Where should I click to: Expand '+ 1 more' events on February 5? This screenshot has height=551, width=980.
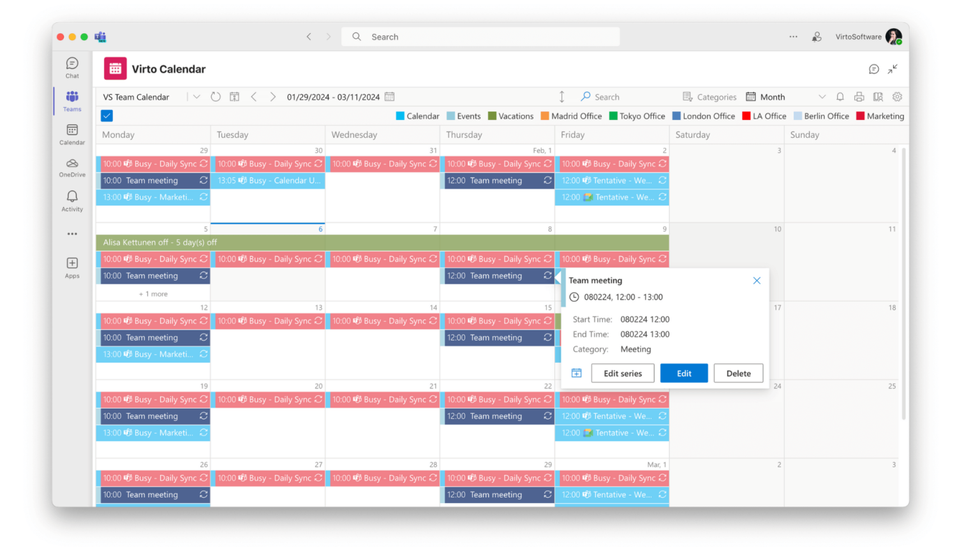tap(153, 293)
